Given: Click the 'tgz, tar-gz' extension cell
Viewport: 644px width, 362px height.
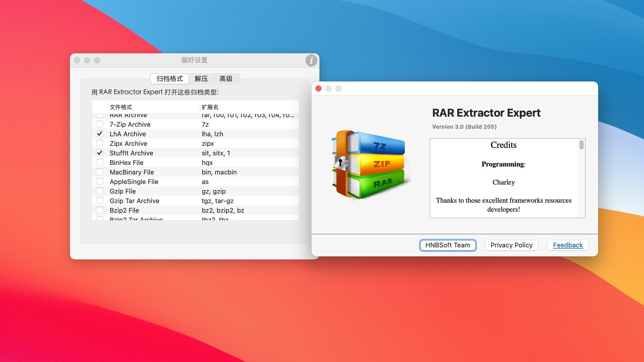Looking at the screenshot, I should click(x=217, y=201).
